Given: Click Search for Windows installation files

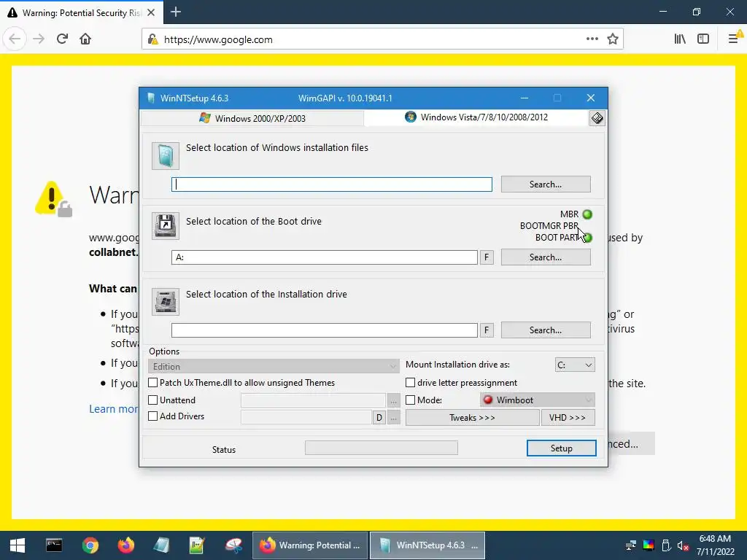Looking at the screenshot, I should tap(546, 184).
